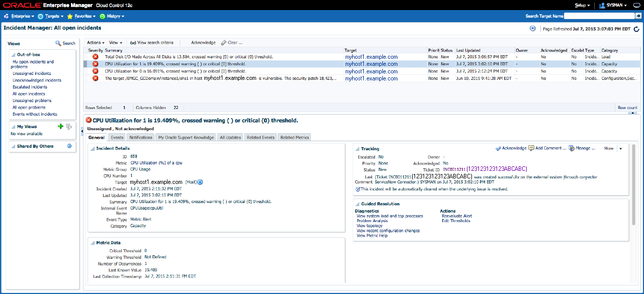The height and width of the screenshot is (294, 644).
Task: Click the Reevaluate Alert action link
Action: click(x=457, y=216)
